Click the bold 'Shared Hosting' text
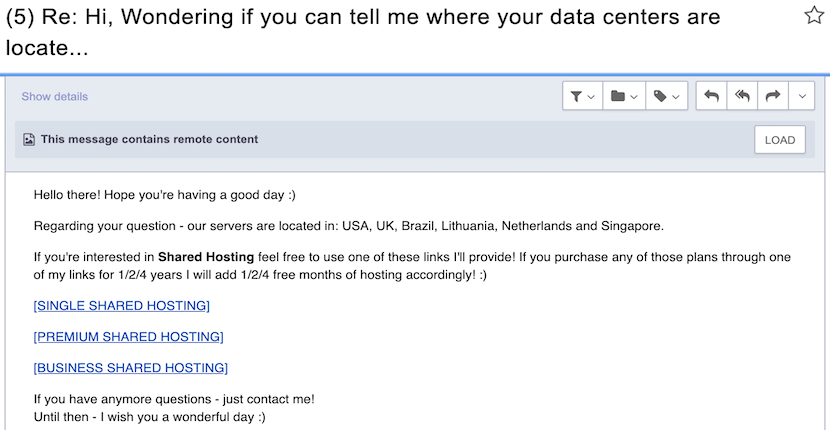 tap(206, 257)
